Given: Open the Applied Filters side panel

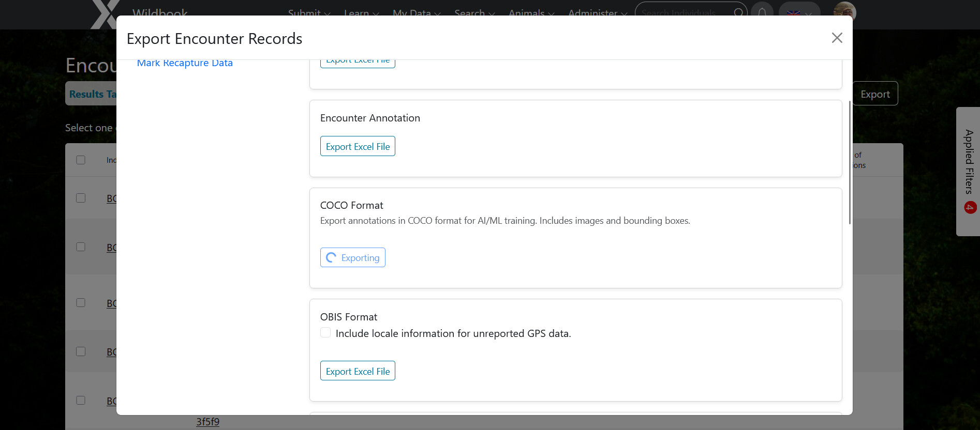Looking at the screenshot, I should (x=969, y=163).
